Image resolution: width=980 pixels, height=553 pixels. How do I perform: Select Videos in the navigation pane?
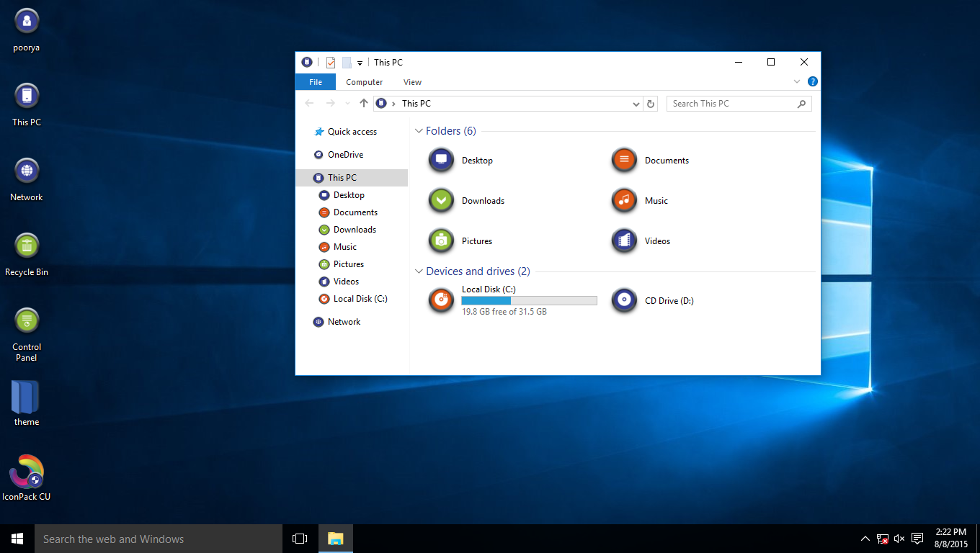click(344, 281)
